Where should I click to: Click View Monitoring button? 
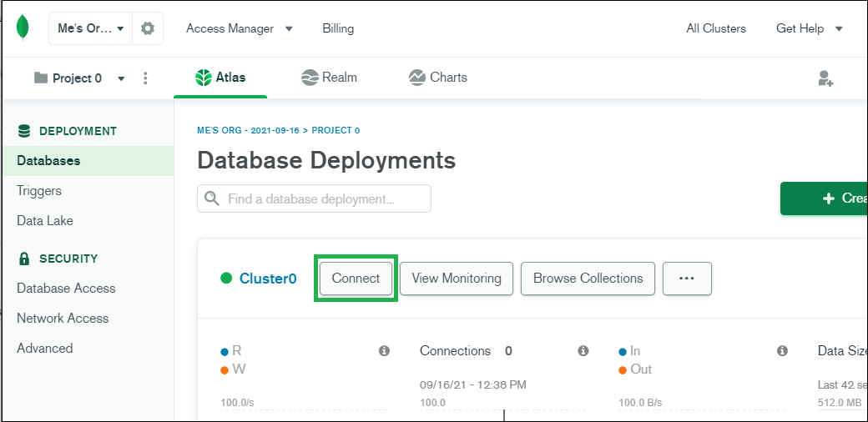(457, 279)
